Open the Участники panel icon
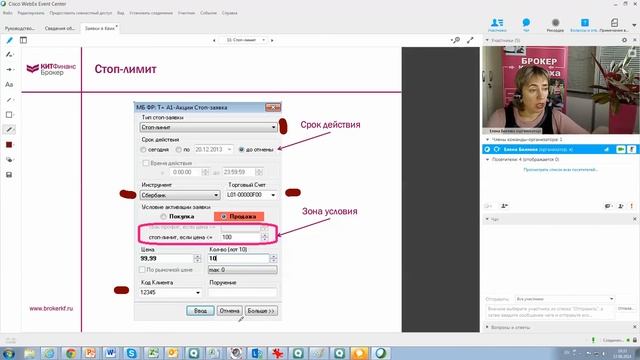Viewport: 640px width, 360px height. (497, 24)
